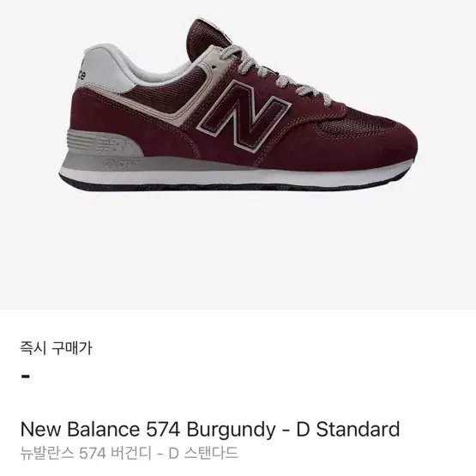
Task: Click the number 574 in the English title
Action: (163, 429)
